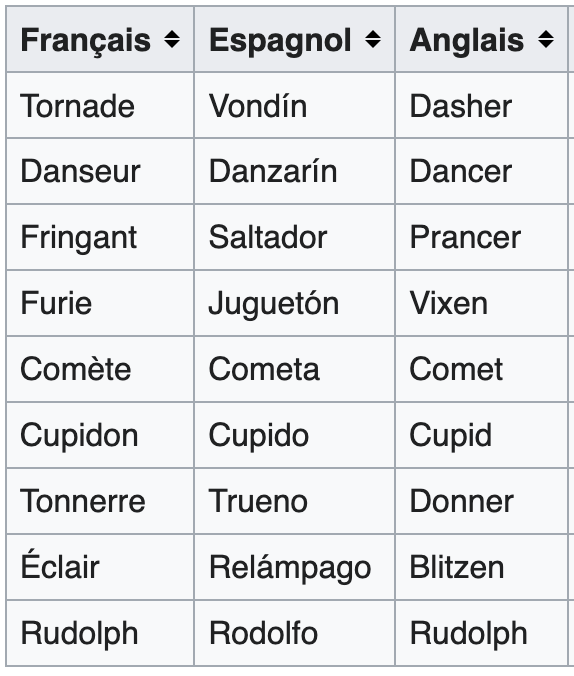Click the Blitzen table cell

[481, 567]
